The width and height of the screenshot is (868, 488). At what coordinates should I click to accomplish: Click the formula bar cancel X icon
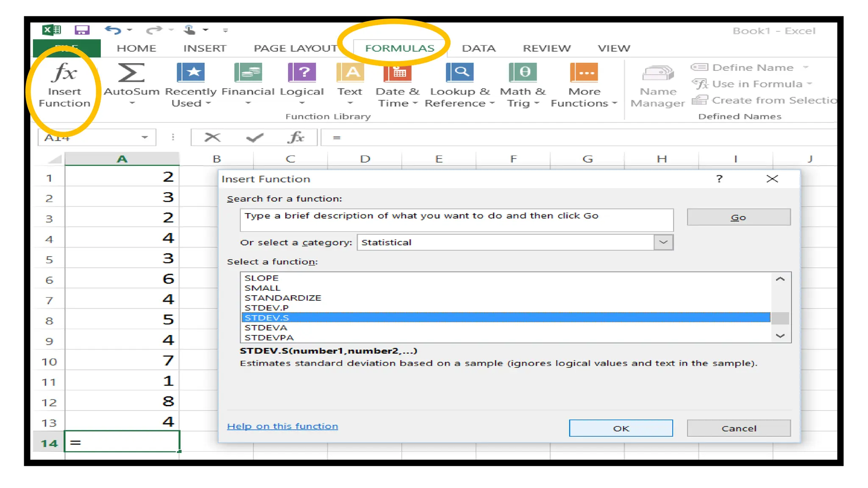click(x=212, y=137)
